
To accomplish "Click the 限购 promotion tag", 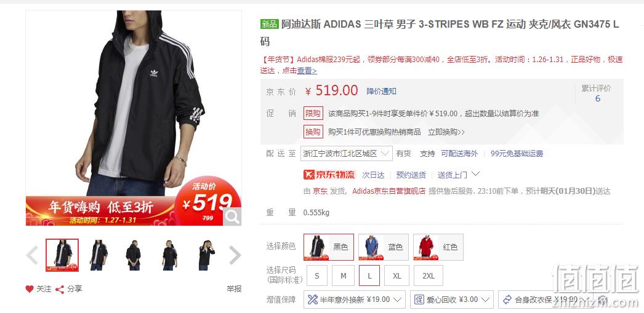I will 313,113.
